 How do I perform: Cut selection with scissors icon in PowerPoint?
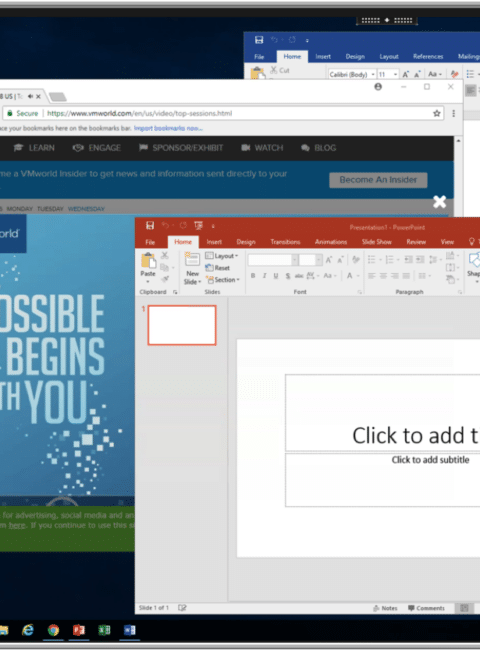tap(165, 255)
